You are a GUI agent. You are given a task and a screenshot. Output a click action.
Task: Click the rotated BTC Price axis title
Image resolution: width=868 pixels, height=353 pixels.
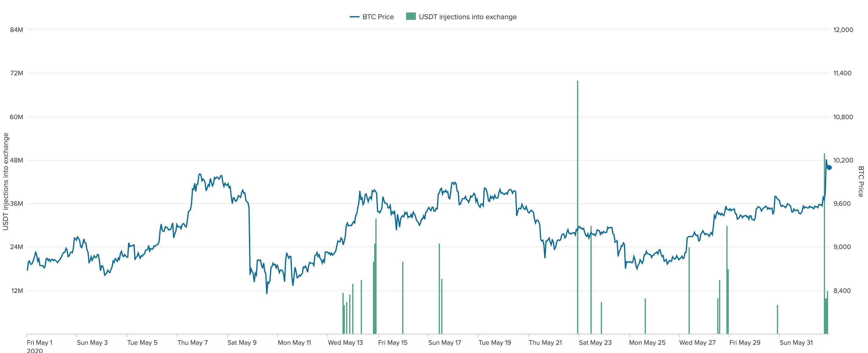861,181
